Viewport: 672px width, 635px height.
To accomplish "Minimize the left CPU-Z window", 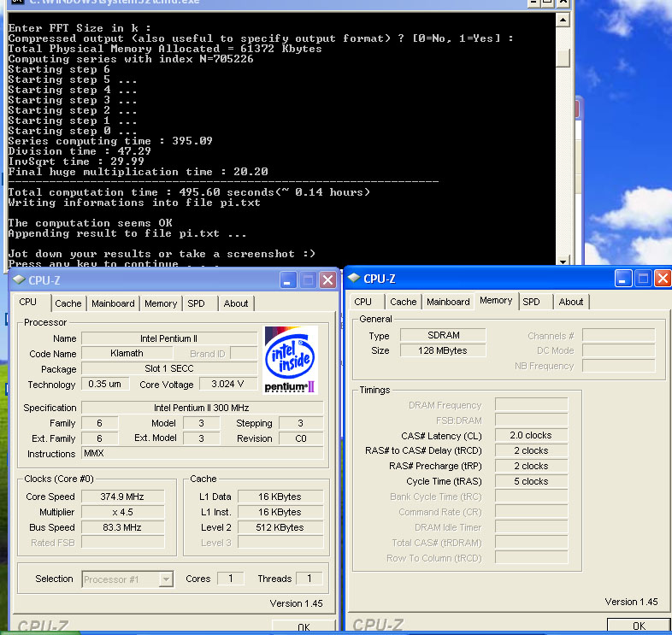I will point(288,280).
